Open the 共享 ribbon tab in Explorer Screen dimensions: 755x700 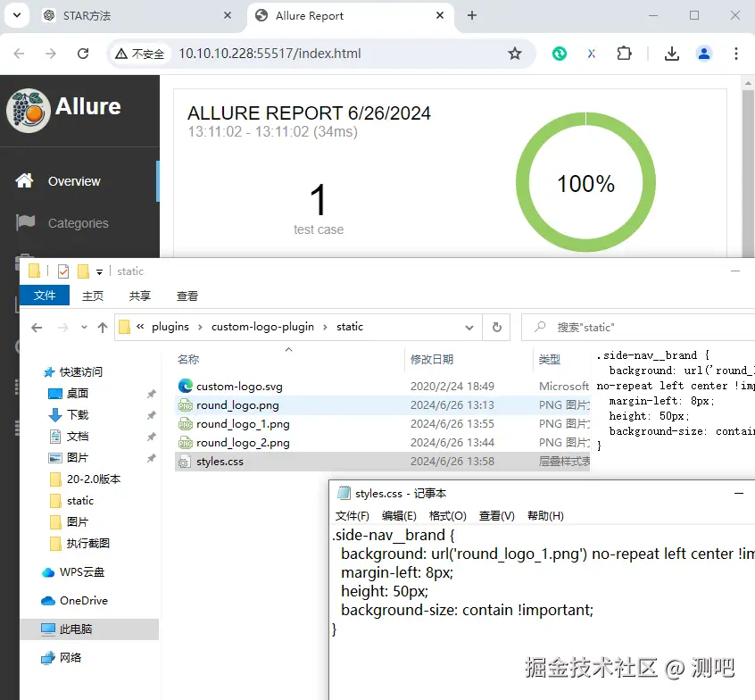[139, 296]
